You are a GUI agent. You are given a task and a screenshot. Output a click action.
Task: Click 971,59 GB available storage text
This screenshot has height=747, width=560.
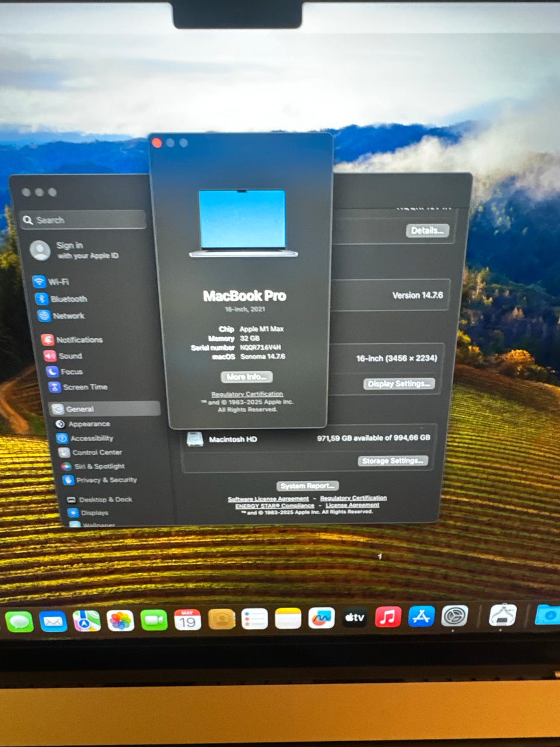(374, 438)
